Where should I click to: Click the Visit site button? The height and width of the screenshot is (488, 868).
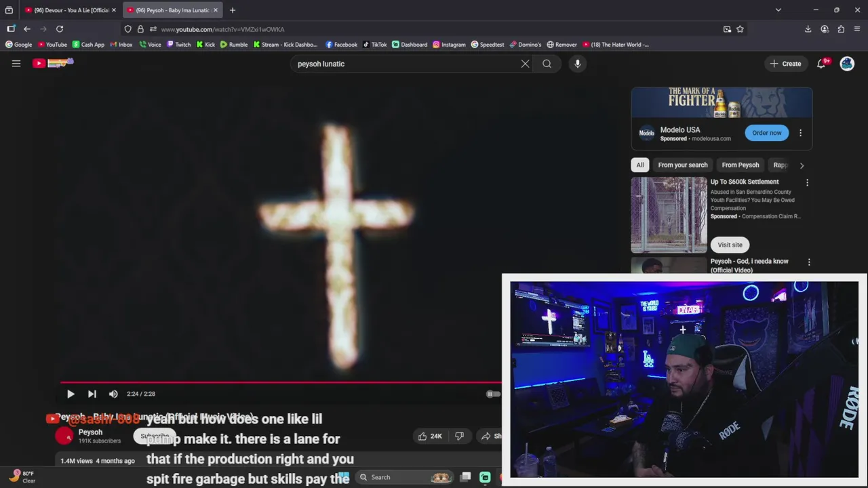click(730, 245)
